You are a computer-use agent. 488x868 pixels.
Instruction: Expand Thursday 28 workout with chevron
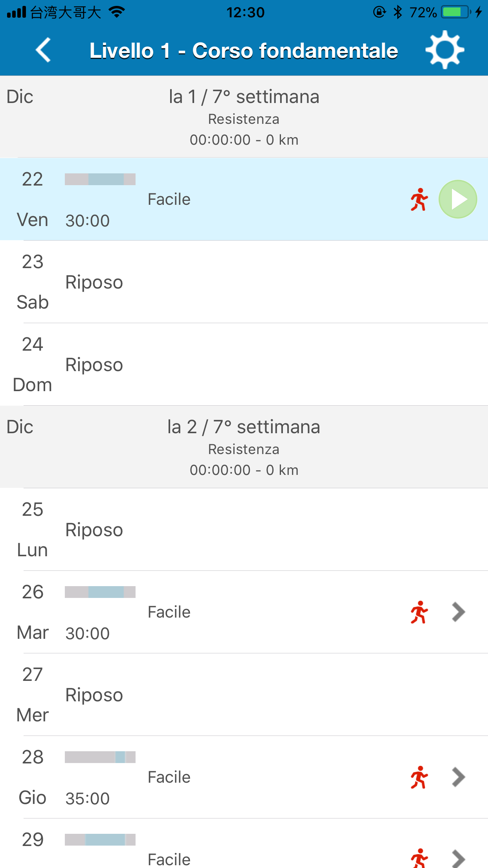tap(459, 777)
